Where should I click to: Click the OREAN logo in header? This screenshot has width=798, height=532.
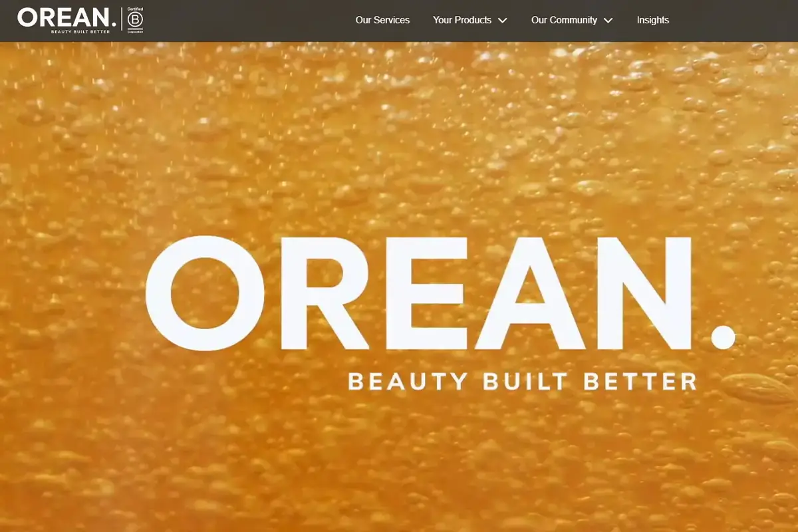click(67, 20)
